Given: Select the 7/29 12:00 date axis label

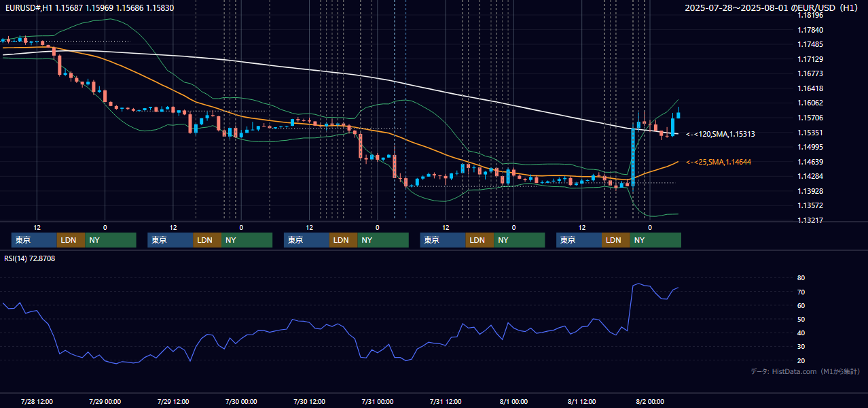Looking at the screenshot, I should click(173, 401).
